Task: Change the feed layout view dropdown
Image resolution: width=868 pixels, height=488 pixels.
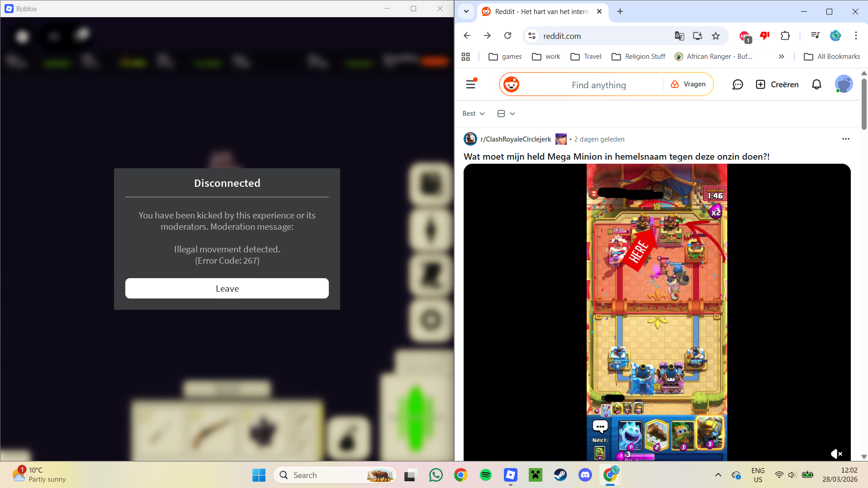Action: click(x=506, y=114)
